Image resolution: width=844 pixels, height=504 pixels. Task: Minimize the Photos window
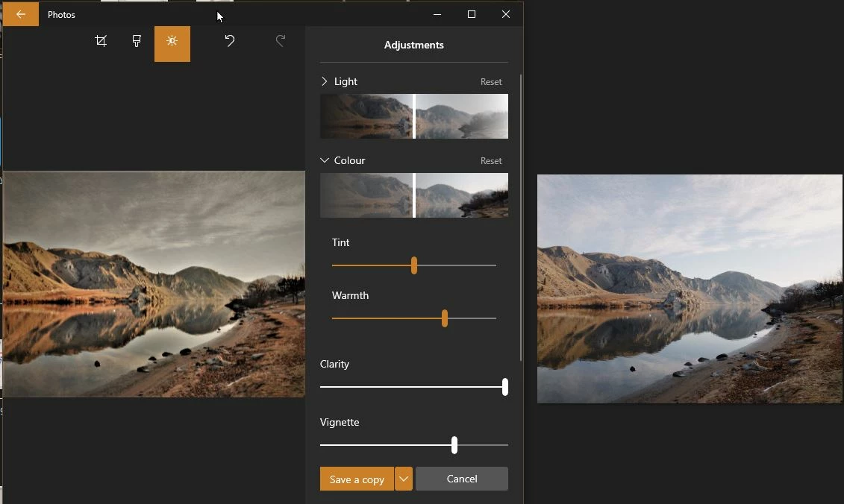pos(437,14)
